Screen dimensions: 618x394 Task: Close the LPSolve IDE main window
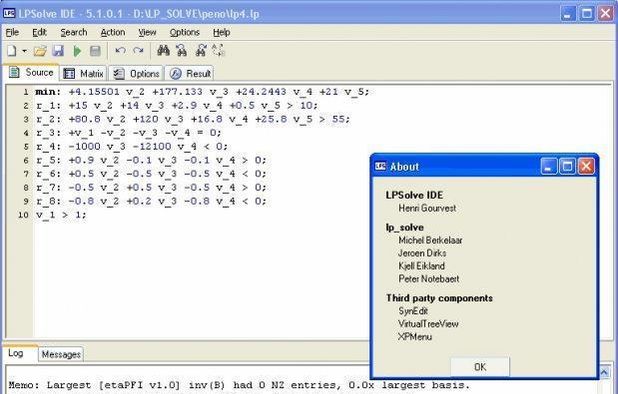pyautogui.click(x=606, y=14)
